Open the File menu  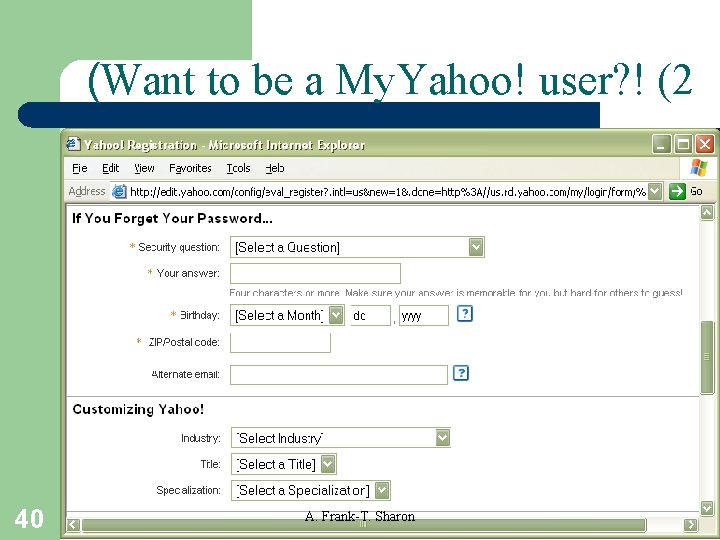(x=79, y=169)
